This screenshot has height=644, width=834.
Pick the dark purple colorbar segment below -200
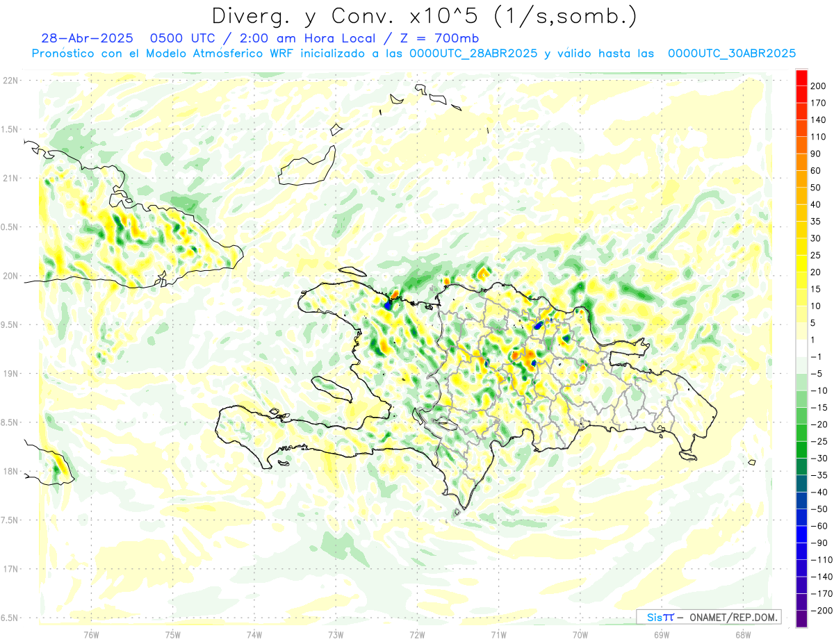[x=802, y=619]
